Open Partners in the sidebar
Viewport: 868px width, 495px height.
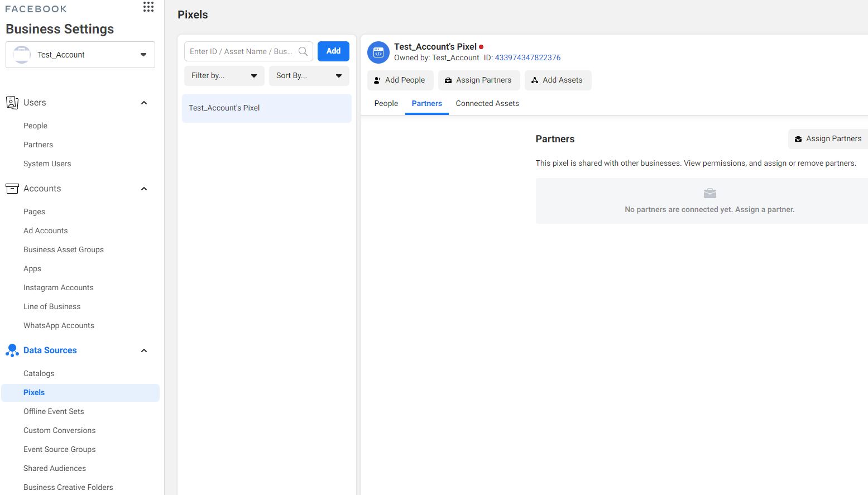tap(38, 145)
